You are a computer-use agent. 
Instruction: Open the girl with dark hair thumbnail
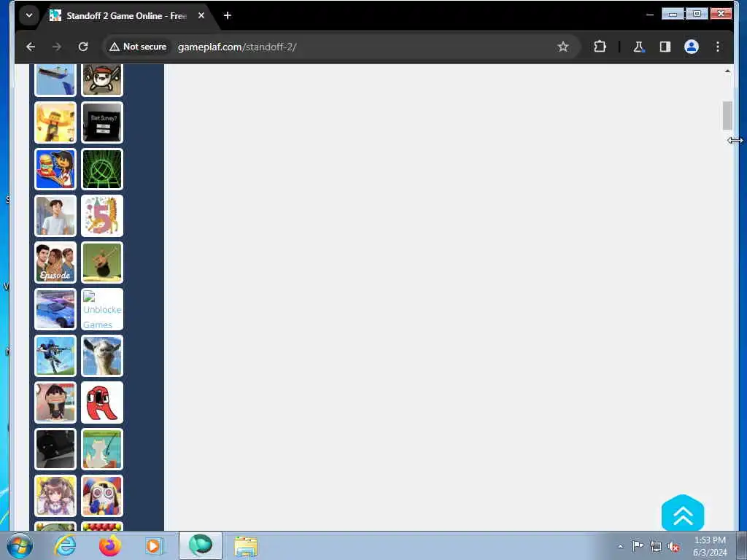point(55,402)
